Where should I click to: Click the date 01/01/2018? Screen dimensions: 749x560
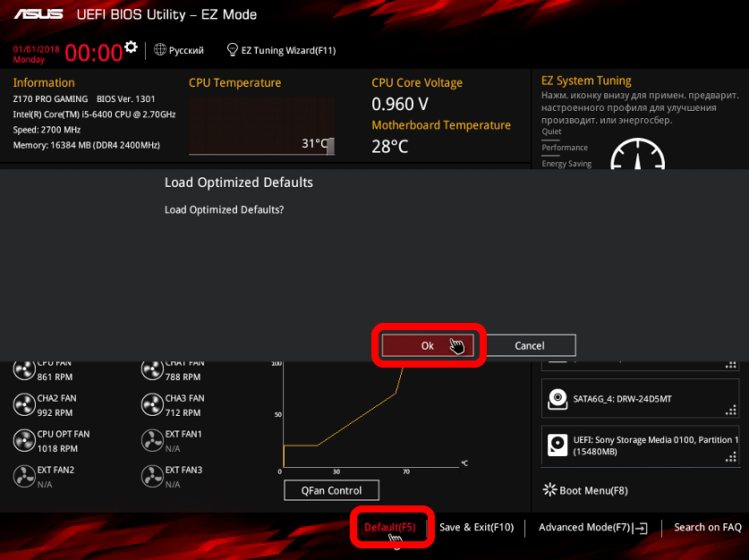(x=37, y=49)
